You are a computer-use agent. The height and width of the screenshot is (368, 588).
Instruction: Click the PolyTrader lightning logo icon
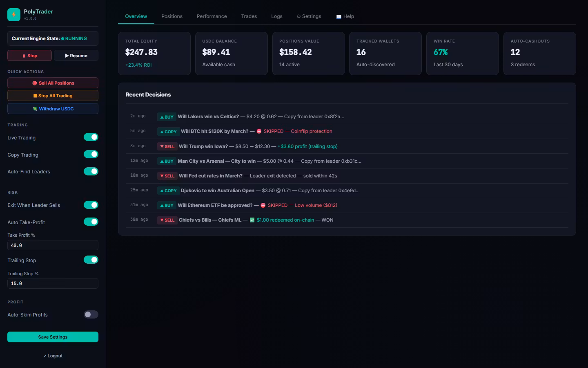14,15
